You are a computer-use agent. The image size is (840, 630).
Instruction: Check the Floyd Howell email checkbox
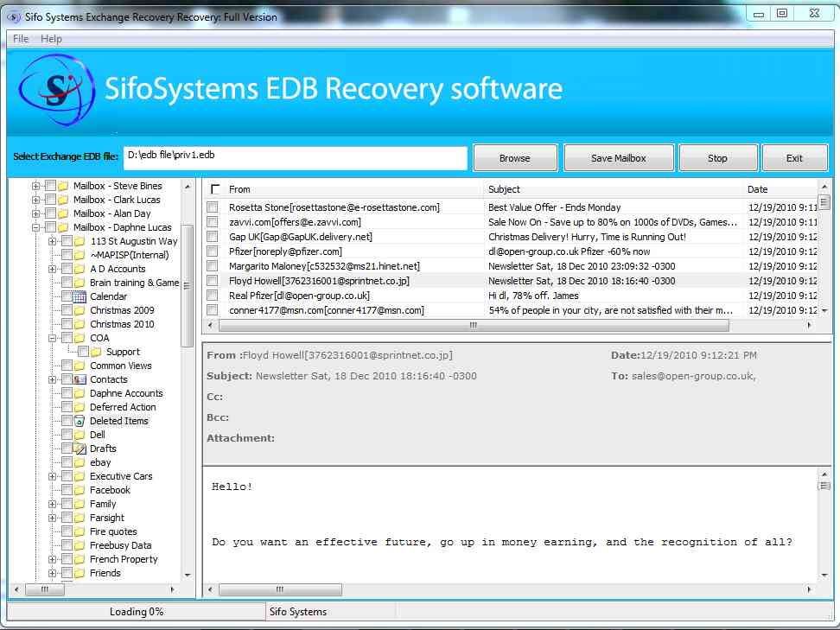coord(213,281)
